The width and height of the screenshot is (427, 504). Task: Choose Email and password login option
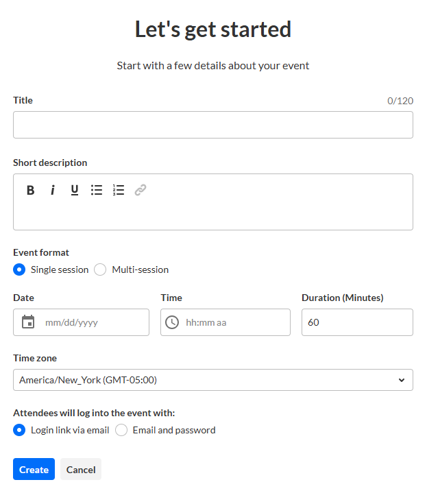(x=121, y=431)
